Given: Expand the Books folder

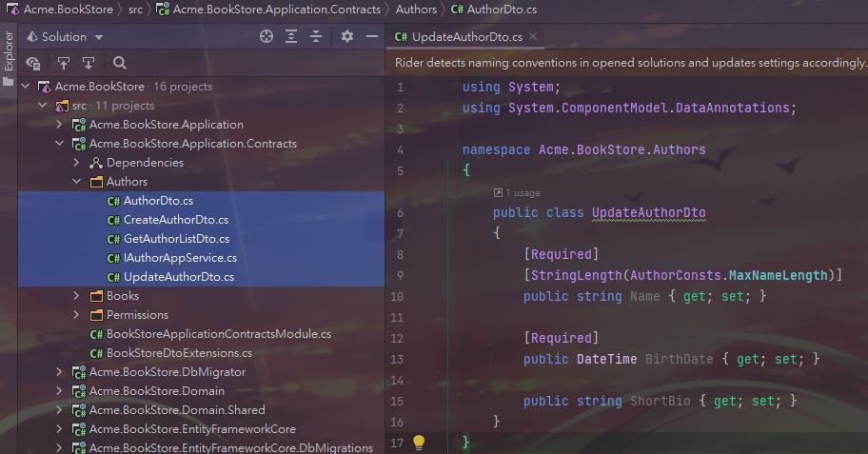Looking at the screenshot, I should 77,296.
